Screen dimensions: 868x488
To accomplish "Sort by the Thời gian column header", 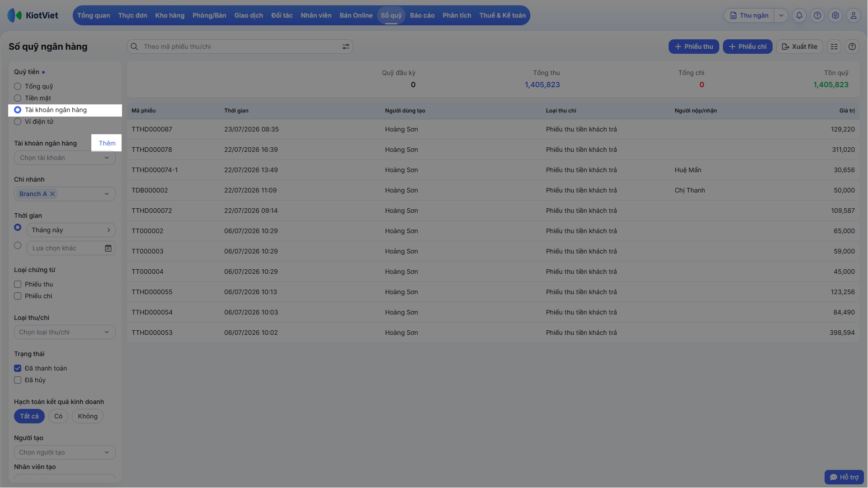I will pyautogui.click(x=236, y=111).
